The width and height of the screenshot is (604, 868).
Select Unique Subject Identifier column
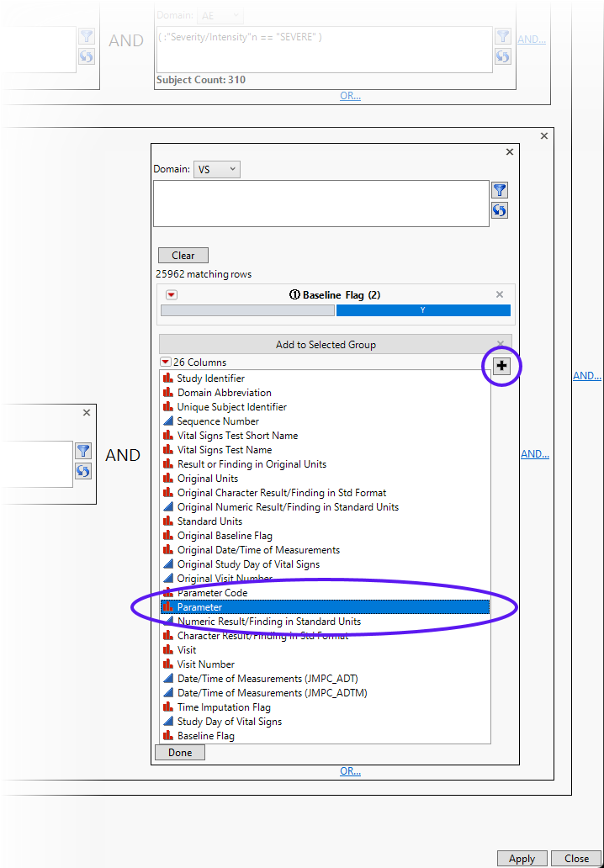(x=325, y=407)
